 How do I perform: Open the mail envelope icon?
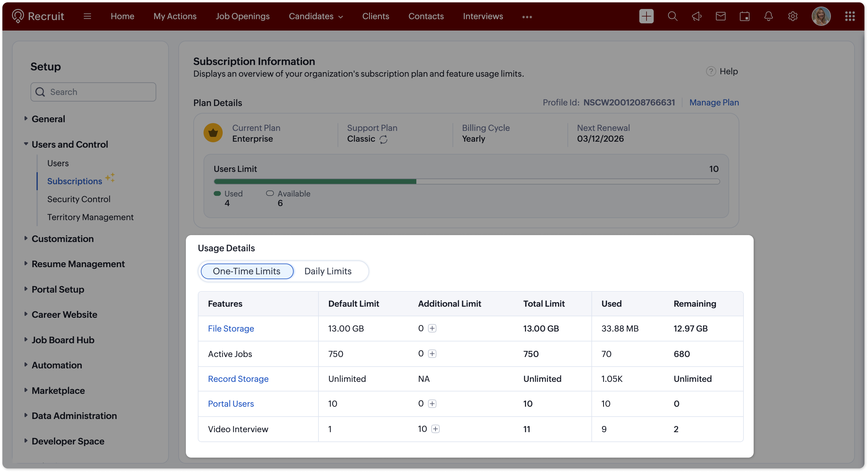(x=720, y=16)
